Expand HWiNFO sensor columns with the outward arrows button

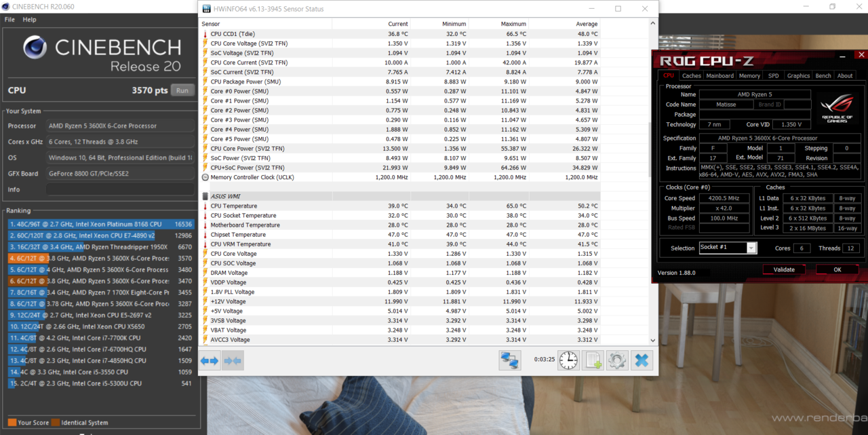[210, 361]
